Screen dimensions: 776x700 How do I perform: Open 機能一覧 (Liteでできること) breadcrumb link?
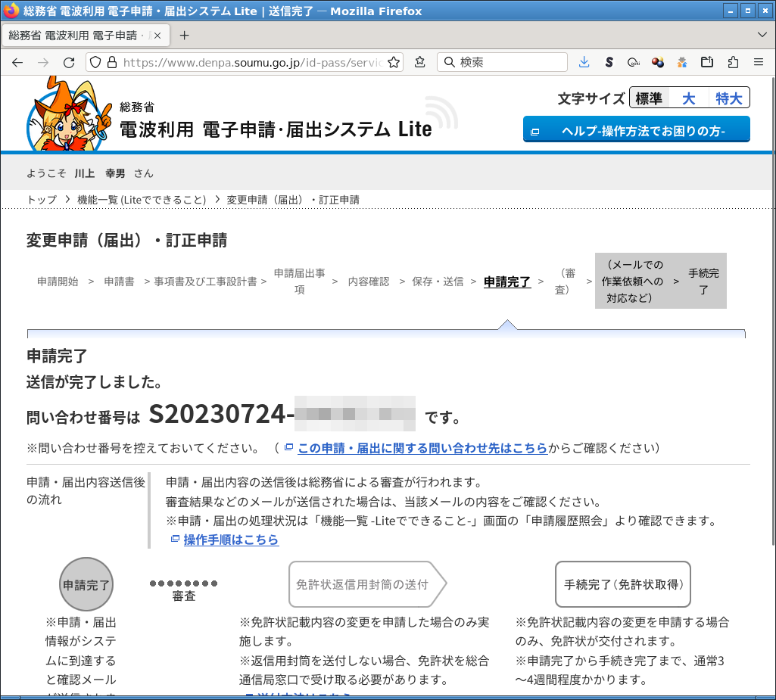pyautogui.click(x=142, y=200)
